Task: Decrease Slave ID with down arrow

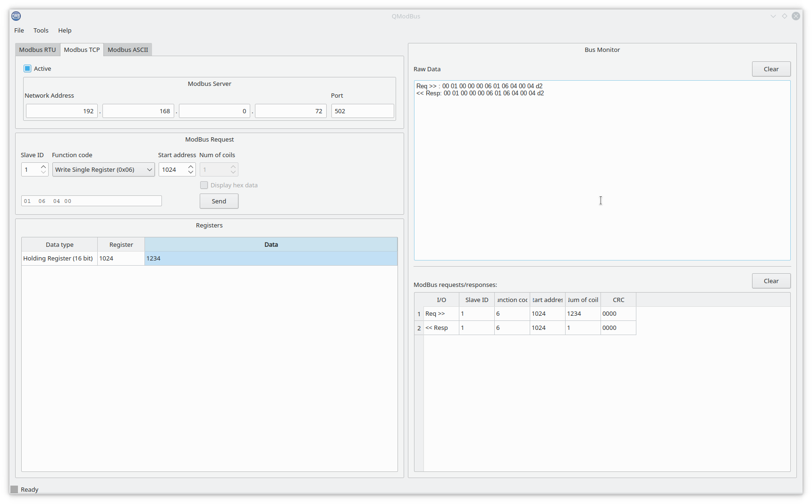Action: click(43, 172)
